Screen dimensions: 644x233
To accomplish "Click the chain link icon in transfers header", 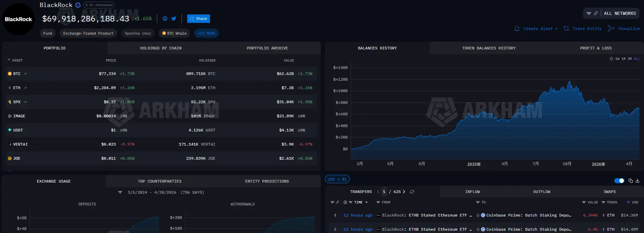I will [337, 202].
